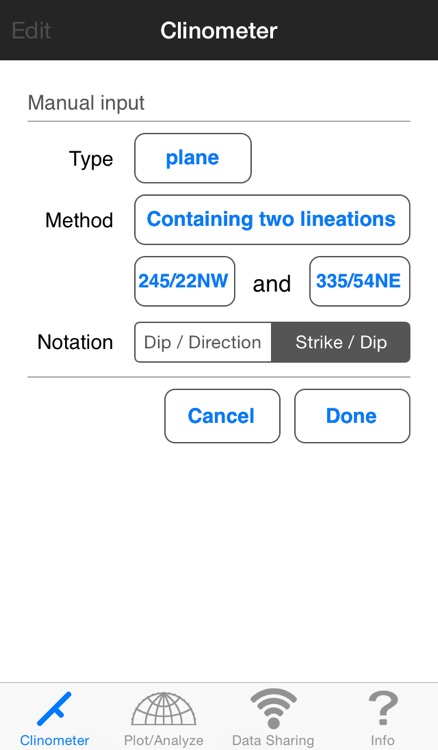Open the Info tab label

coord(383,740)
